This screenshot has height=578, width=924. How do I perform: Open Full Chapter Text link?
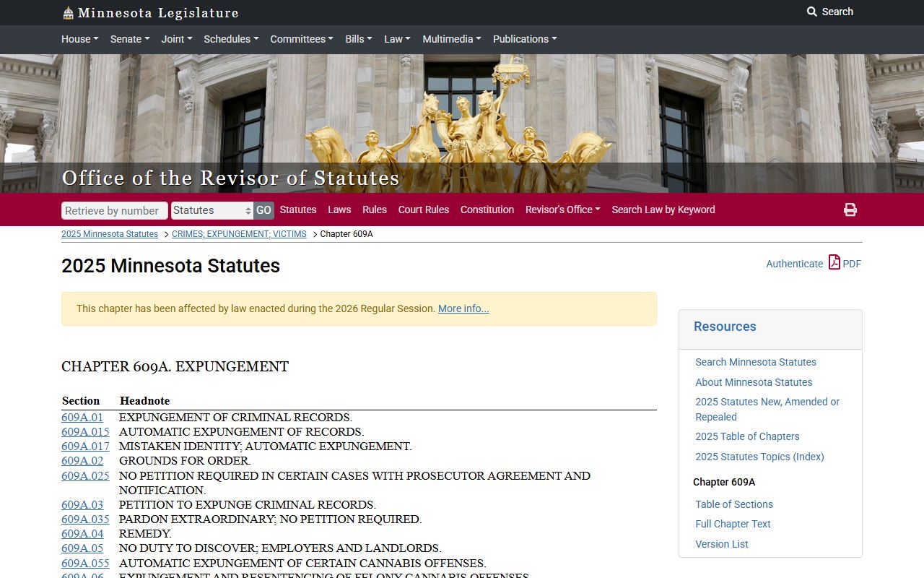click(733, 524)
